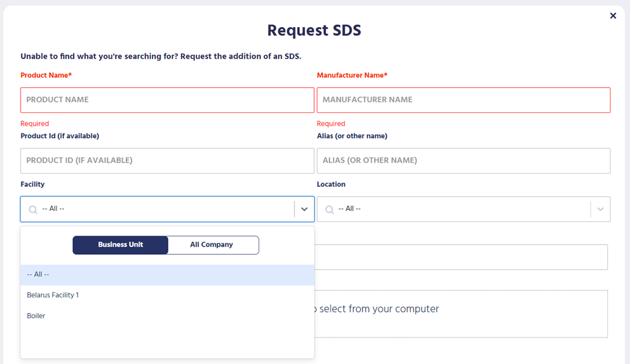Focus the Product Name input field
The height and width of the screenshot is (364, 630).
167,100
